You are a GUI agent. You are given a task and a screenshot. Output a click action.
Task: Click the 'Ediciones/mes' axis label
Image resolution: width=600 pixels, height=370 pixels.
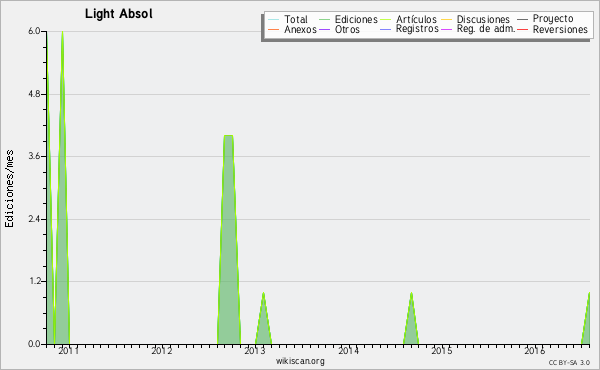9,189
